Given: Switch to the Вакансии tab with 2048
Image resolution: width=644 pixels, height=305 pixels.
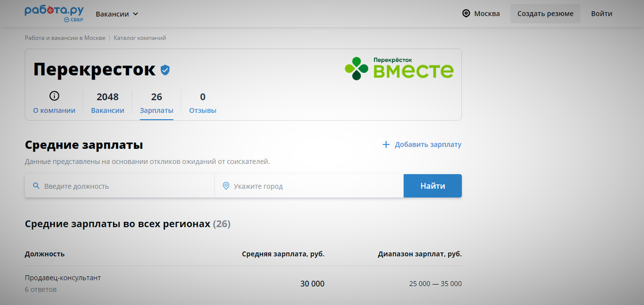Looking at the screenshot, I should [x=107, y=103].
